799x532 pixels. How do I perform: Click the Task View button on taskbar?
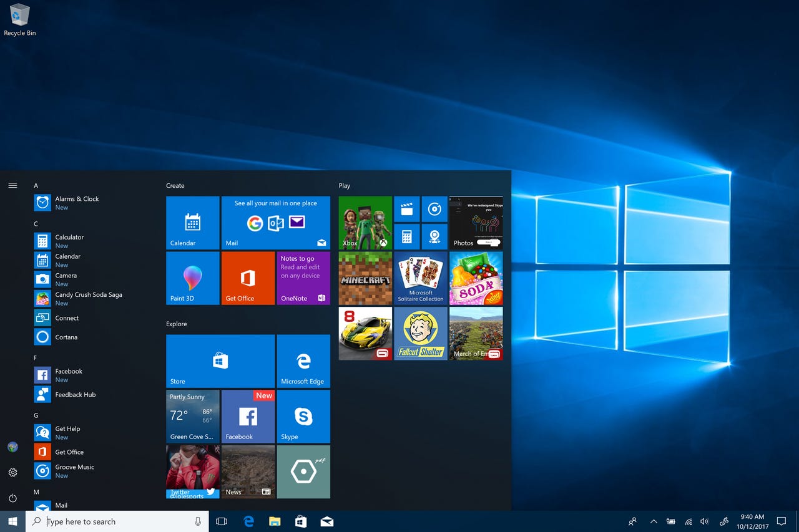[222, 521]
